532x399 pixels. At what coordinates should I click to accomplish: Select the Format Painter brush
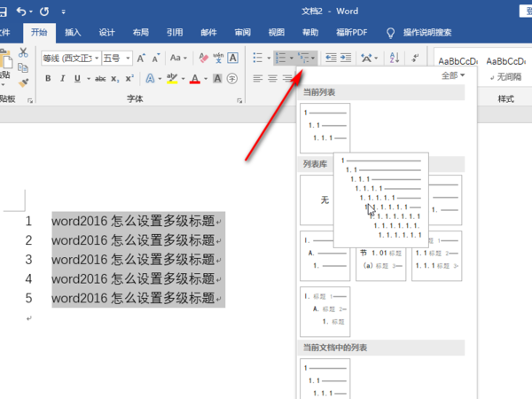(23, 82)
